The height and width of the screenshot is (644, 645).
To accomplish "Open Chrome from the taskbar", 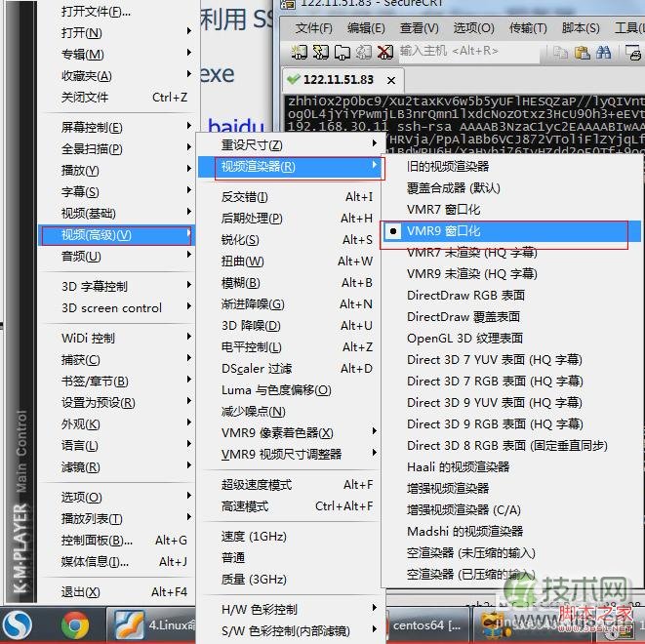I will click(75, 624).
